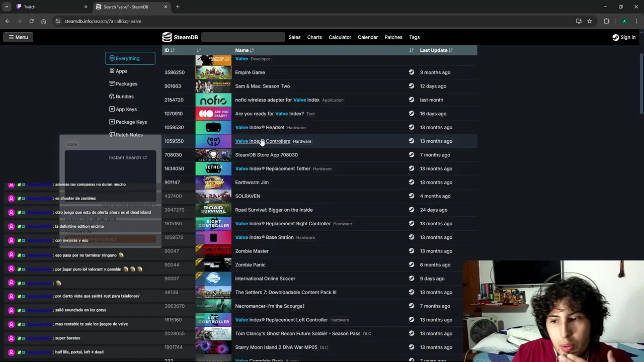Viewport: 644px width, 362px height.
Task: View site information icon in address bar
Action: [x=58, y=21]
